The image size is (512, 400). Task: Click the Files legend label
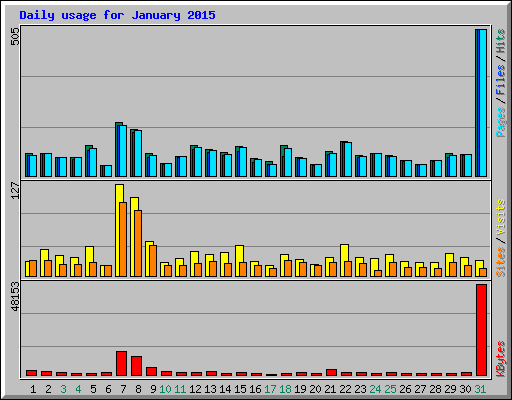500,80
